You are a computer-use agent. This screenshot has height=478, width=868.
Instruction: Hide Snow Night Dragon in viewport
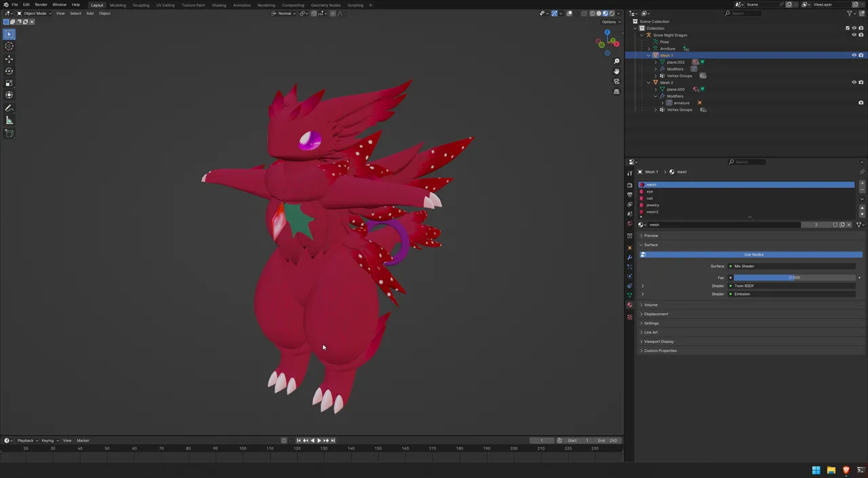(x=854, y=35)
